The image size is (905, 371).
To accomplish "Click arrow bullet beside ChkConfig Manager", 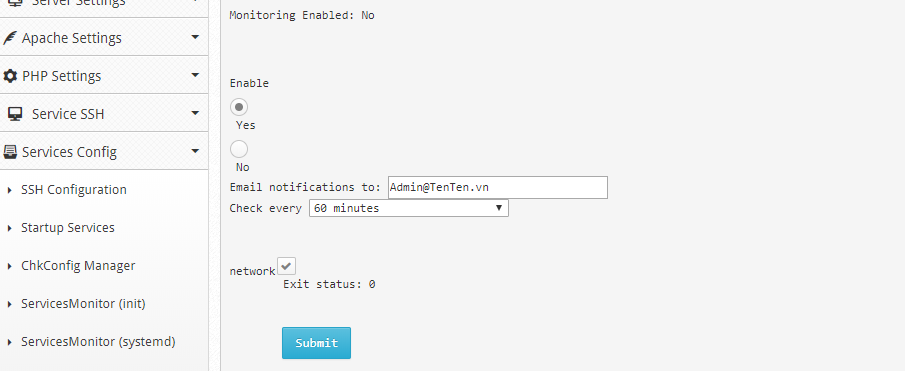I will coord(10,266).
